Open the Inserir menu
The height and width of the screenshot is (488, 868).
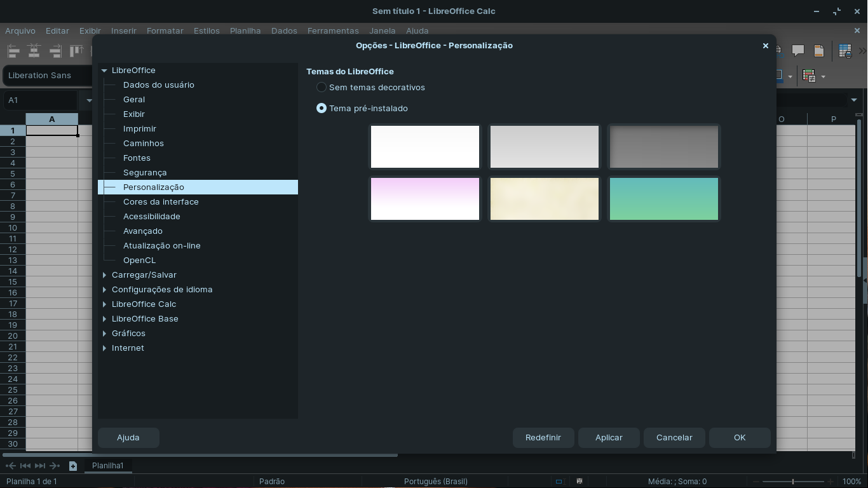[x=124, y=30]
